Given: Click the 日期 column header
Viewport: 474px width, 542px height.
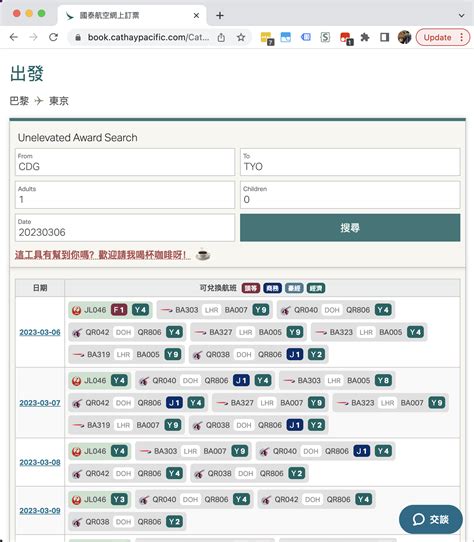Looking at the screenshot, I should [40, 288].
